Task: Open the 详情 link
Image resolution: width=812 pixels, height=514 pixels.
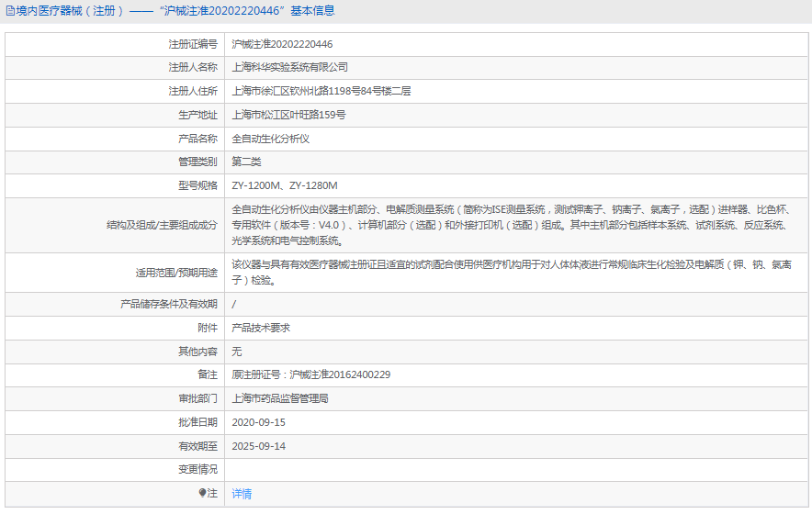Action: [242, 494]
